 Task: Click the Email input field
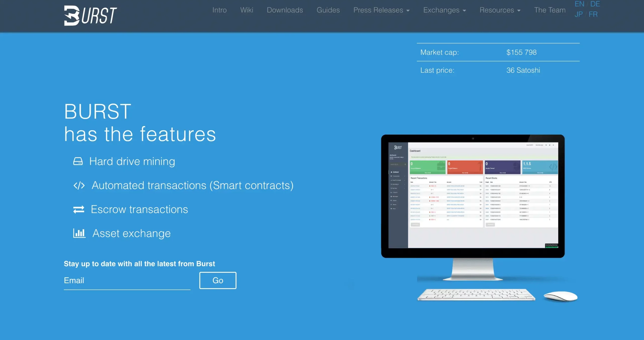coord(127,280)
